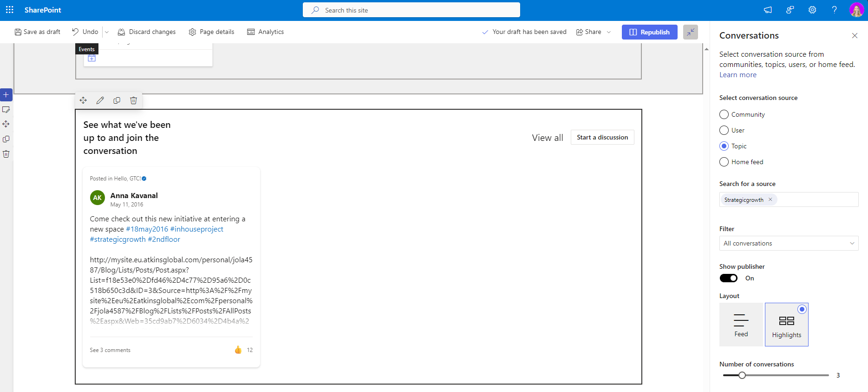Viewport: 868px width, 392px height.
Task: Select the Feed layout option
Action: (741, 325)
